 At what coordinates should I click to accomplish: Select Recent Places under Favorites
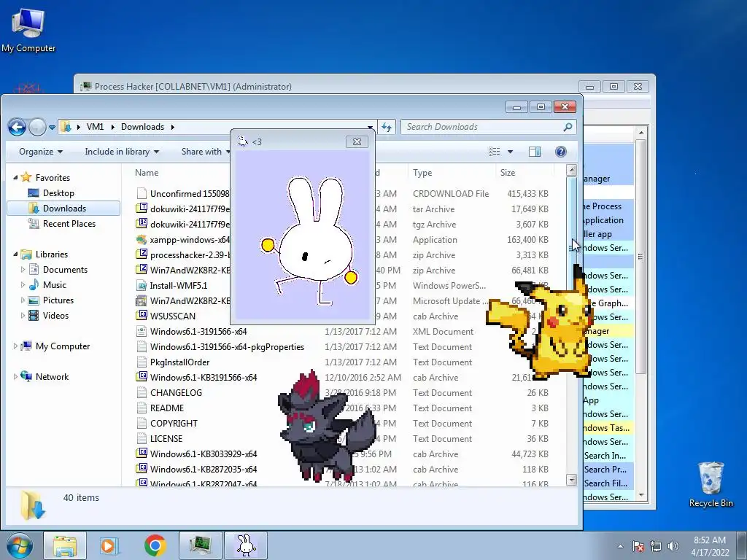pyautogui.click(x=69, y=223)
